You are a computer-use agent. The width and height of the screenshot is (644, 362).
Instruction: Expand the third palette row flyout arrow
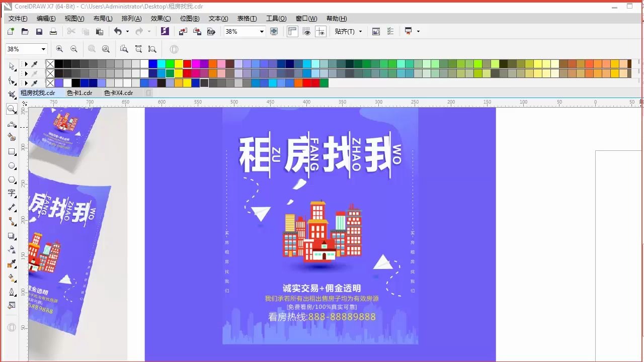(26, 83)
